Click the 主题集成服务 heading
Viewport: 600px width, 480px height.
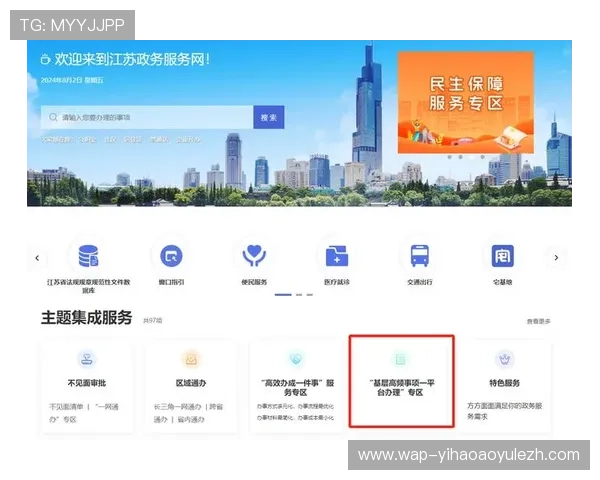pyautogui.click(x=86, y=318)
